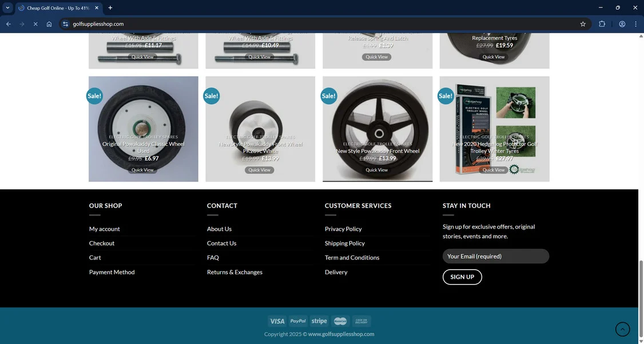Viewport: 644px width, 344px height.
Task: Open the Chrome profile menu
Action: click(622, 24)
